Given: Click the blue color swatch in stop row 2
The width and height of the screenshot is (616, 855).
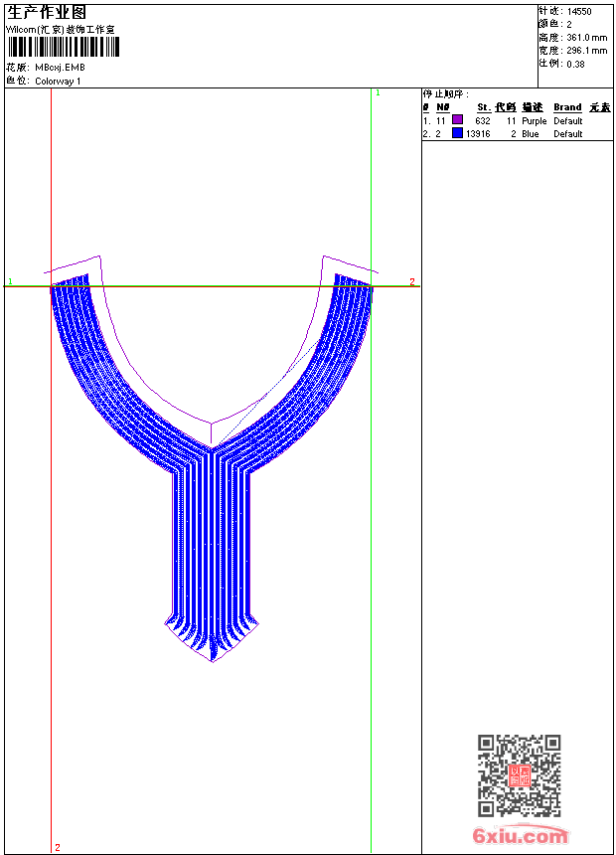Looking at the screenshot, I should pyautogui.click(x=457, y=133).
